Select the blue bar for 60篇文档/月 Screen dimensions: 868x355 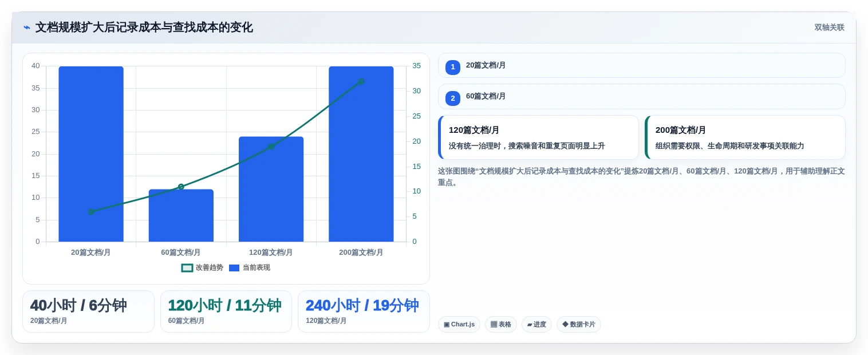click(x=181, y=215)
